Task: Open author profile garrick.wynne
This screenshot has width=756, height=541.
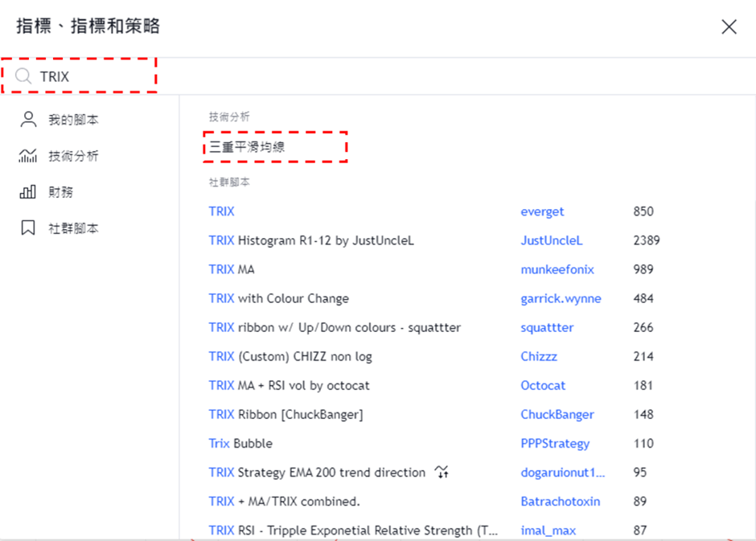Action: (561, 298)
